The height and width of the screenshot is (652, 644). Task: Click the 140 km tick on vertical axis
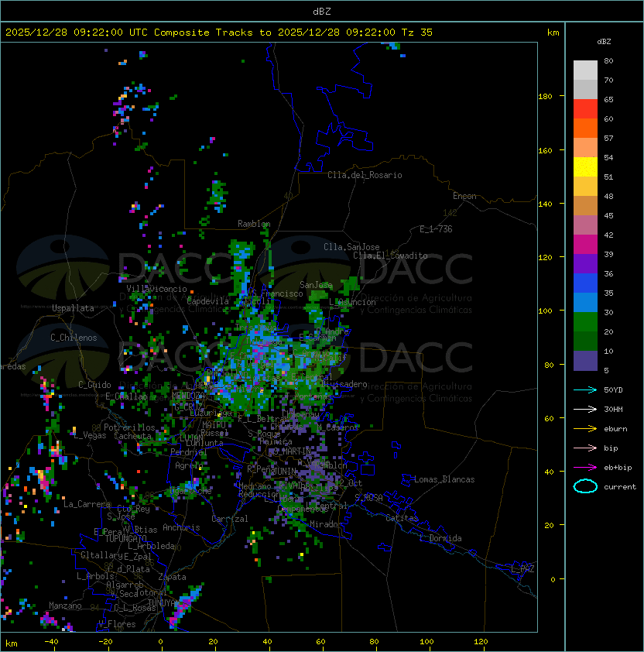[545, 204]
